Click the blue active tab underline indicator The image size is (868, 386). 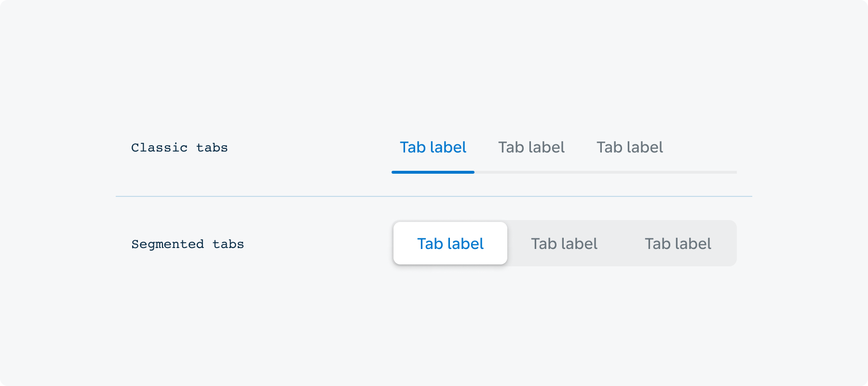click(433, 172)
